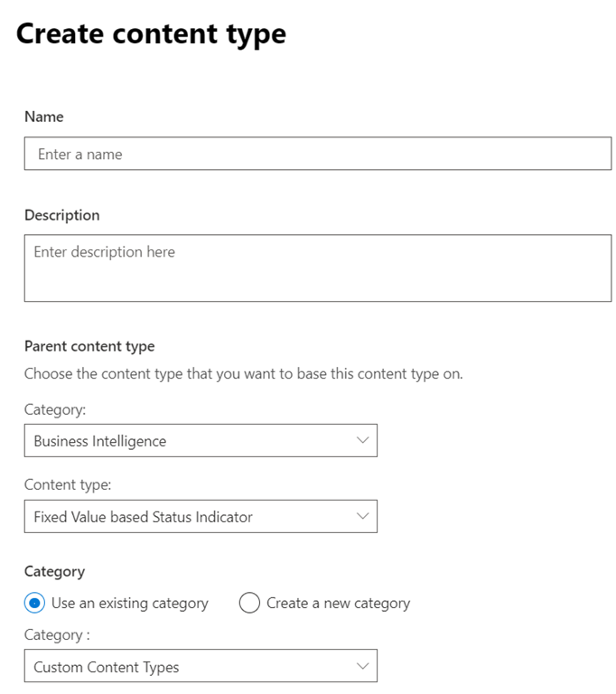Click chevron arrow in Content type combo box

tap(363, 517)
